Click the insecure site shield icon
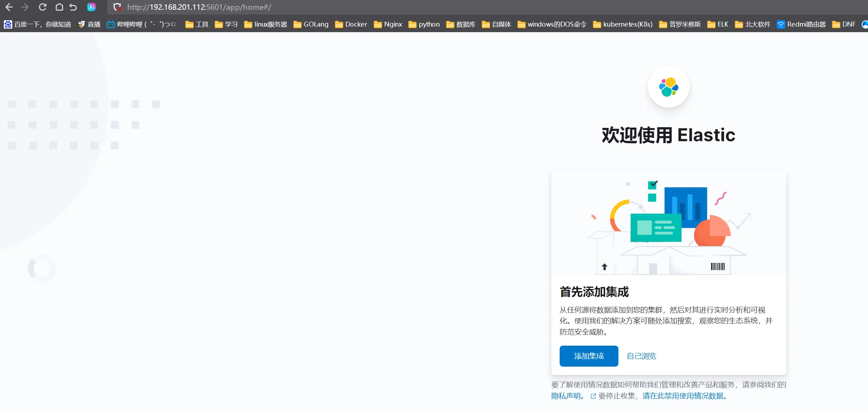 (x=117, y=7)
